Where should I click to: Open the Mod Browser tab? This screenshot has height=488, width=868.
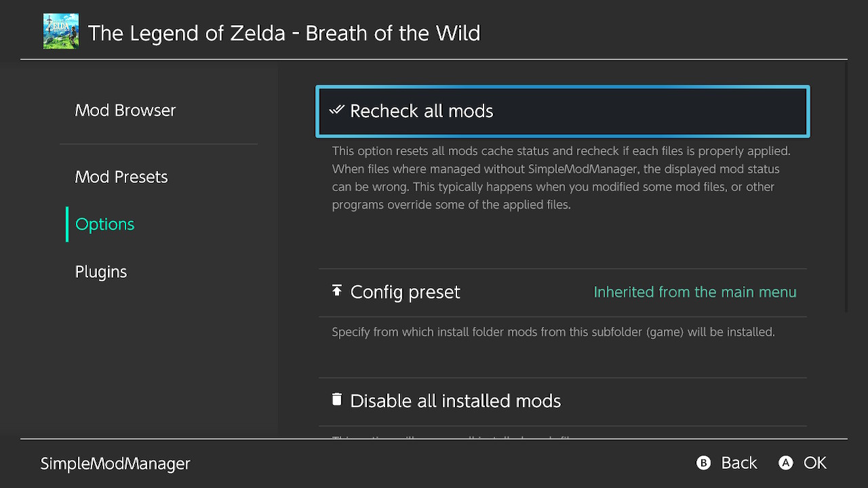click(125, 110)
